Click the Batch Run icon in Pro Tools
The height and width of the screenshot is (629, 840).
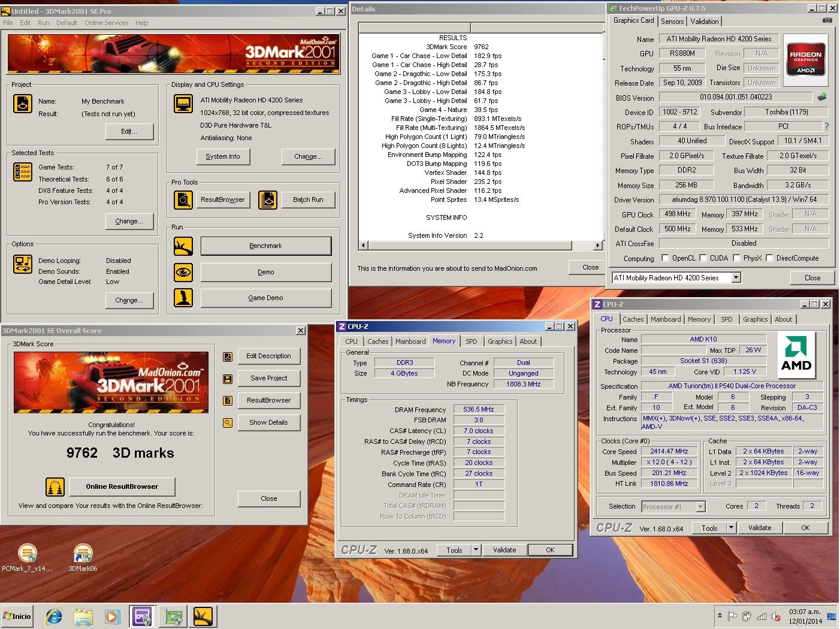(268, 199)
